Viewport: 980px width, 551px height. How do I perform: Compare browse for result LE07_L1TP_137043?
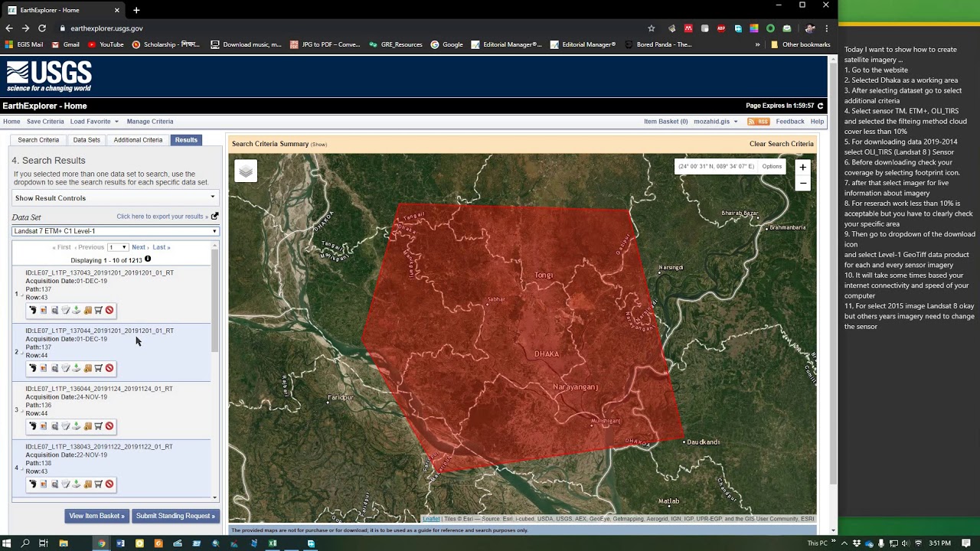54,310
